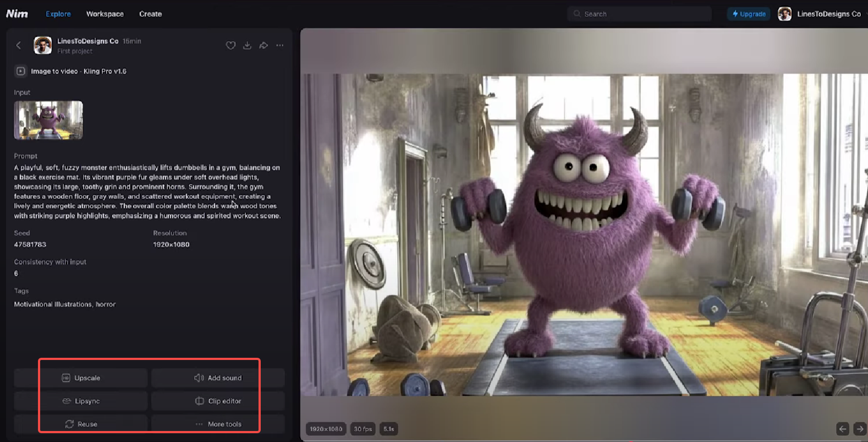Open the author's profile picture in details panel

point(43,45)
